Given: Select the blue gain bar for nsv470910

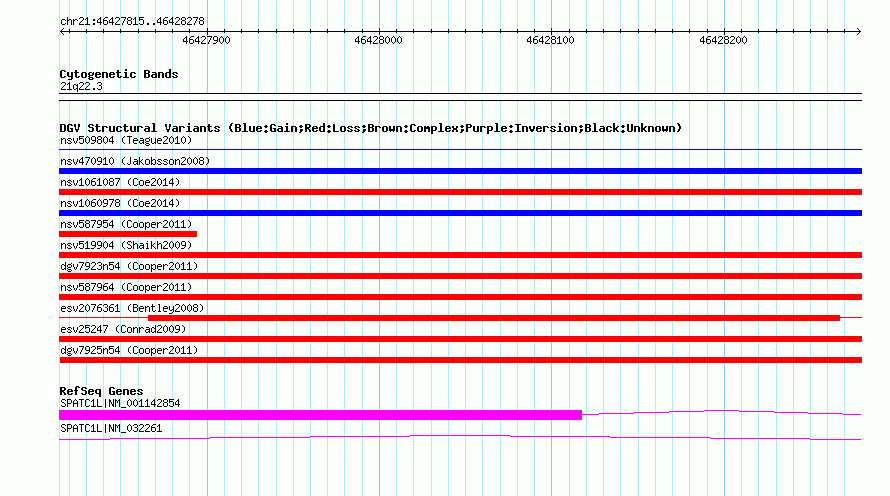Looking at the screenshot, I should coord(460,171).
